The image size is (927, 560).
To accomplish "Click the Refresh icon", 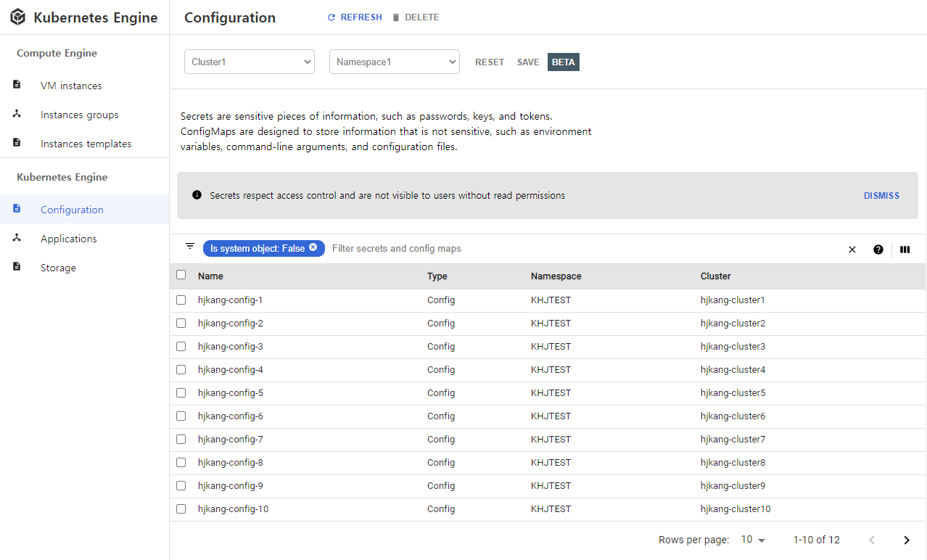I will 331,17.
